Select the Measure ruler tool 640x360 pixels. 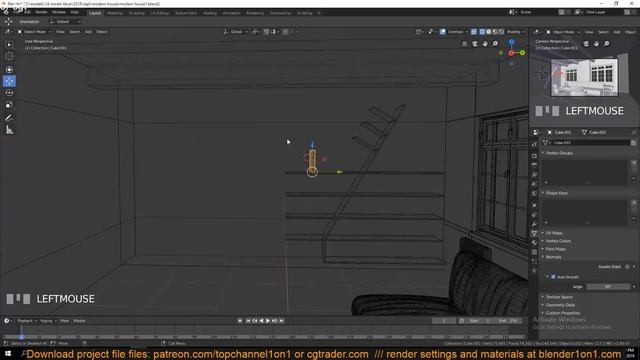(x=9, y=130)
